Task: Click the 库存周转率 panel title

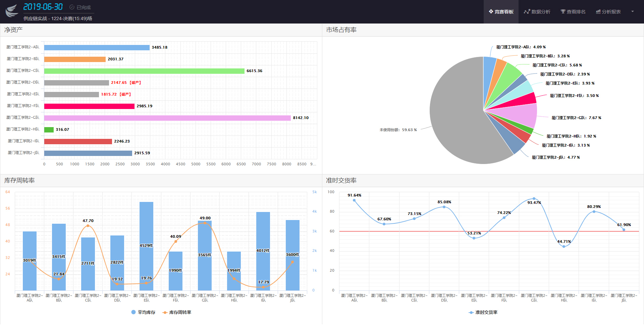Action: pos(19,180)
